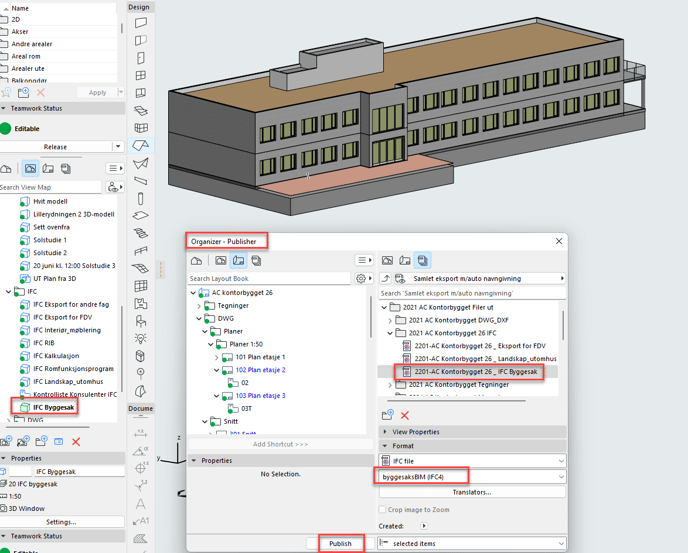
Task: Open the IFC file format dropdown
Action: click(x=472, y=461)
